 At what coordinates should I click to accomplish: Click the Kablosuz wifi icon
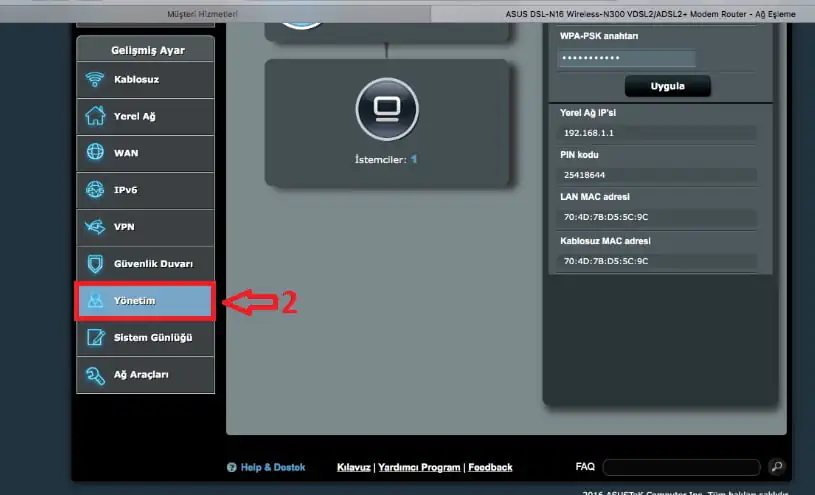[95, 80]
